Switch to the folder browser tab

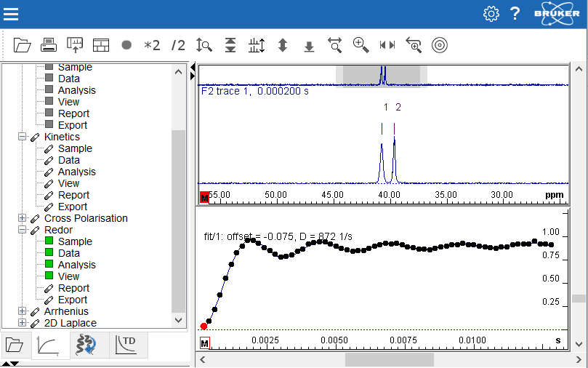pyautogui.click(x=15, y=345)
